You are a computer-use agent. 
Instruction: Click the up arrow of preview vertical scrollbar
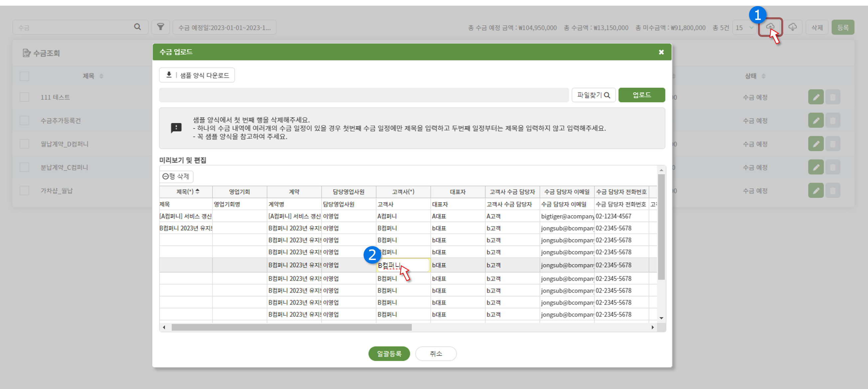(661, 170)
